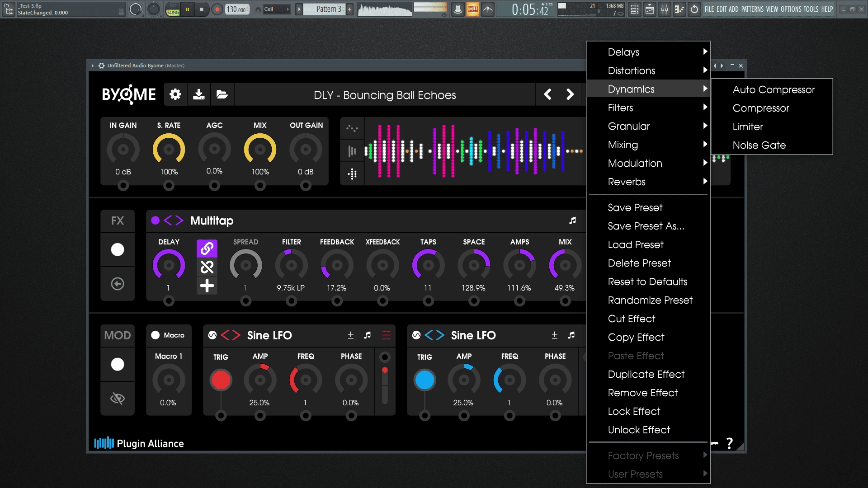Click the blue Sine LFO plus-minus polarity icon

[x=554, y=335]
